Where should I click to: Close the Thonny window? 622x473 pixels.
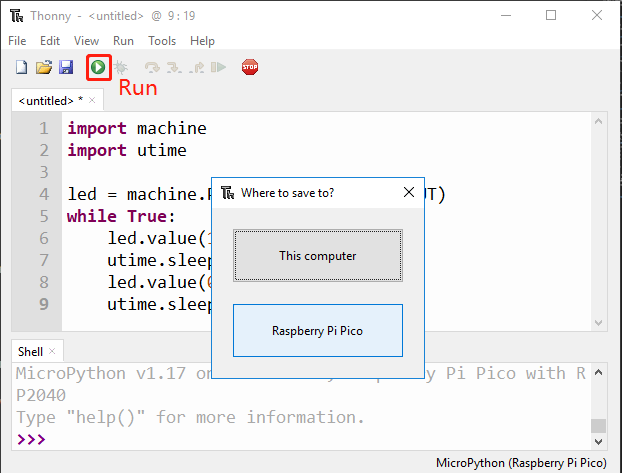tap(597, 15)
